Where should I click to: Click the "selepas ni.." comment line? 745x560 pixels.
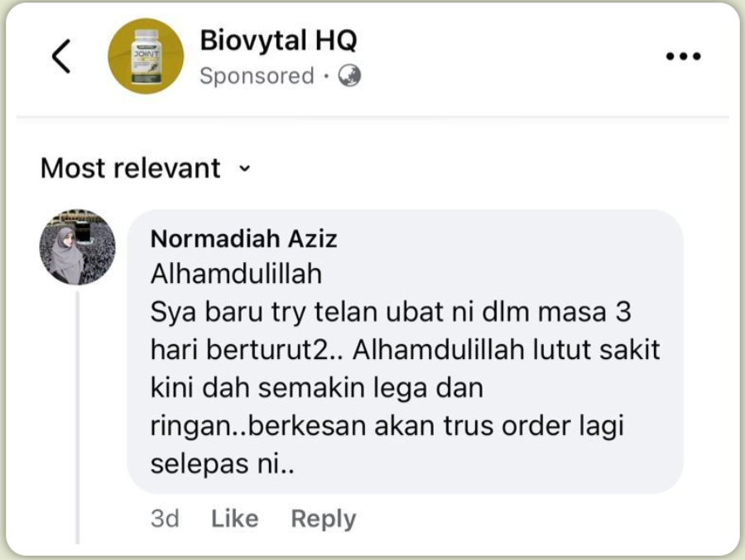point(223,464)
